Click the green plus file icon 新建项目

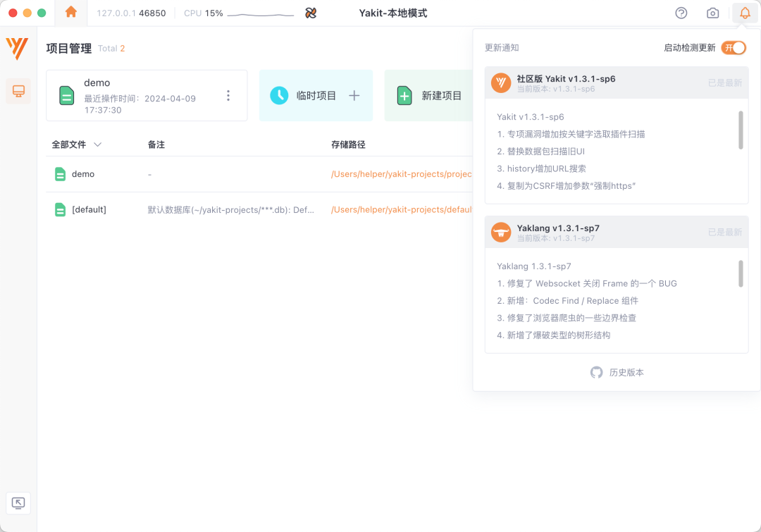click(404, 96)
